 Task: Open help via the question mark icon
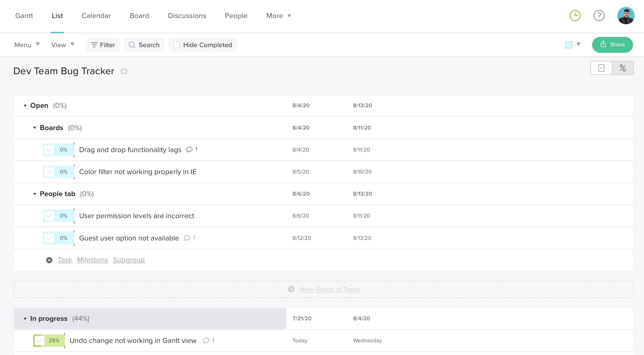point(599,16)
